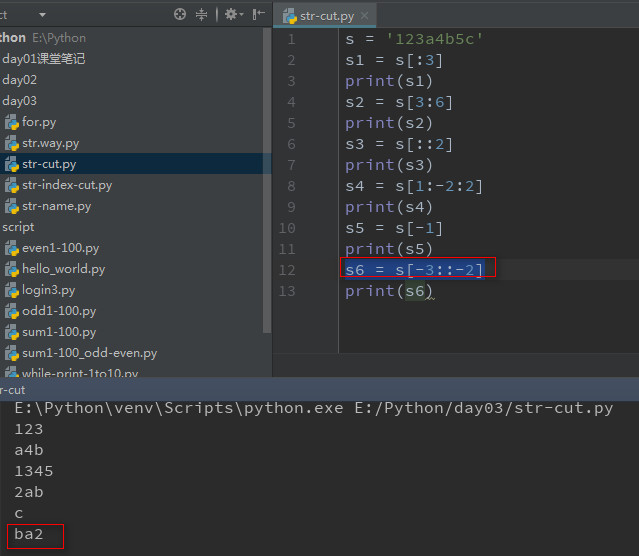The width and height of the screenshot is (639, 556).
Task: Click the console output 2ab
Action: point(29,492)
